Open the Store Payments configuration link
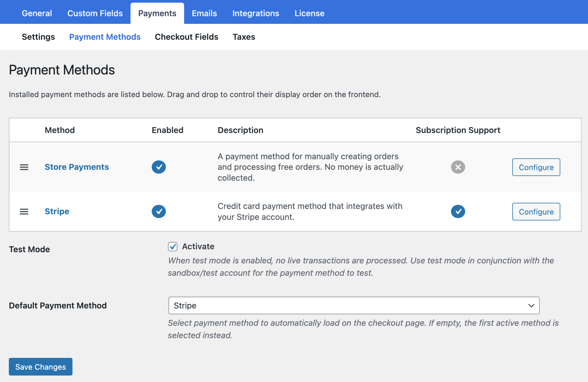The height and width of the screenshot is (382, 588). click(x=536, y=167)
